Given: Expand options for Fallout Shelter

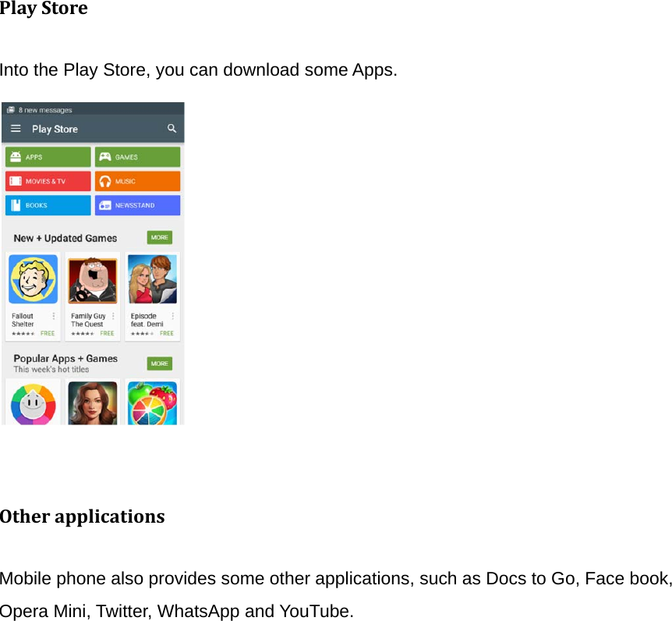Looking at the screenshot, I should (54, 317).
